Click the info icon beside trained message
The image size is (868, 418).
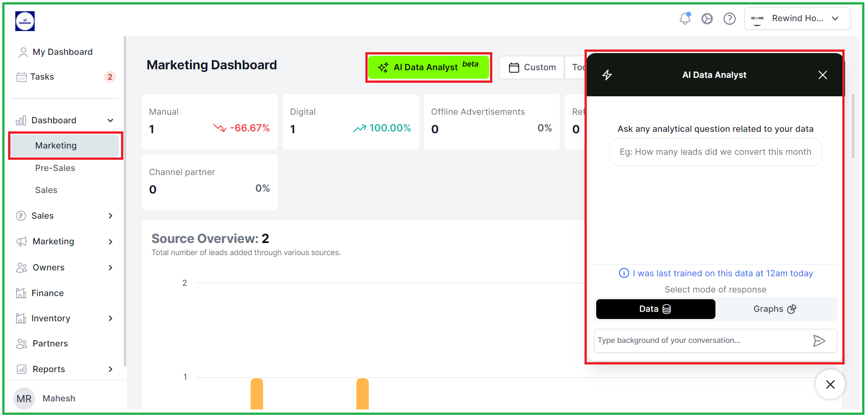point(624,273)
